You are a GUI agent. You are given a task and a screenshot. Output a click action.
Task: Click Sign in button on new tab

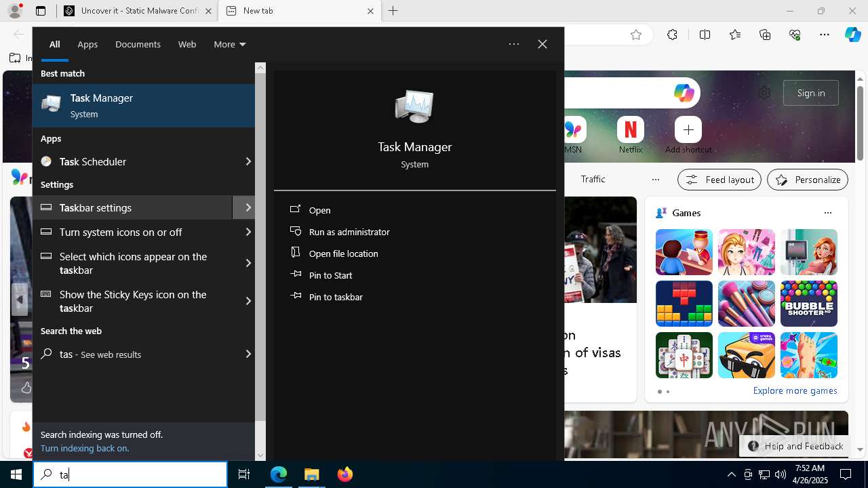(811, 93)
